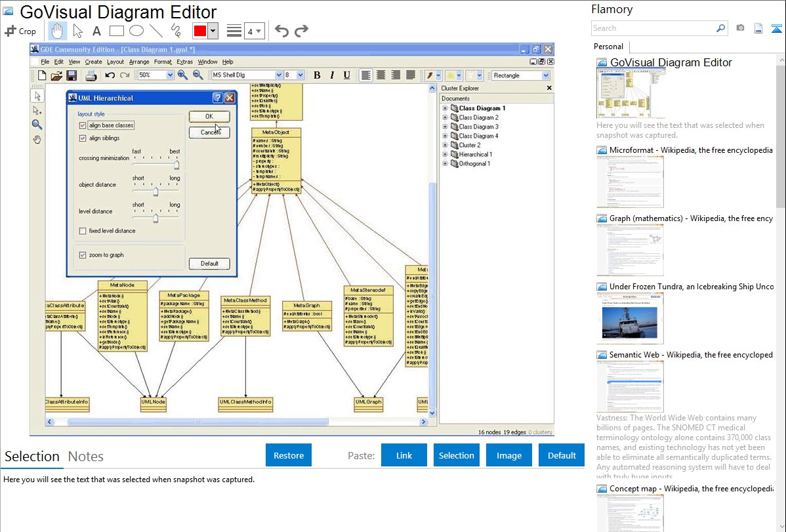This screenshot has width=786, height=532.
Task: Open the Extras menu in GDE
Action: pyautogui.click(x=184, y=62)
